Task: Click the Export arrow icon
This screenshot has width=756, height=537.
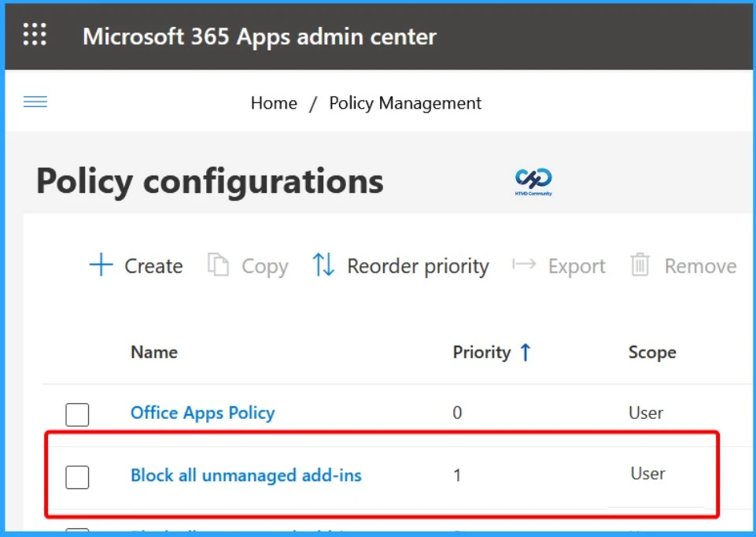Action: pyautogui.click(x=524, y=264)
